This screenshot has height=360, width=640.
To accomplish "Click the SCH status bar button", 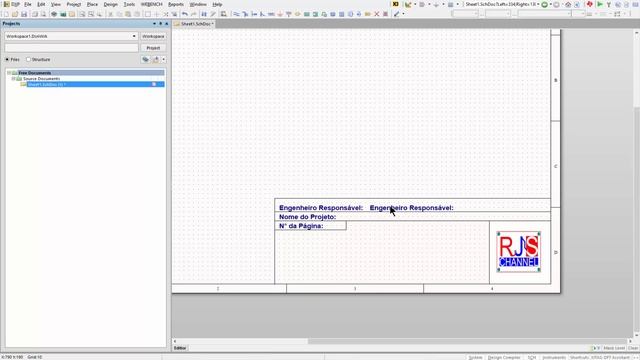I will click(x=531, y=357).
